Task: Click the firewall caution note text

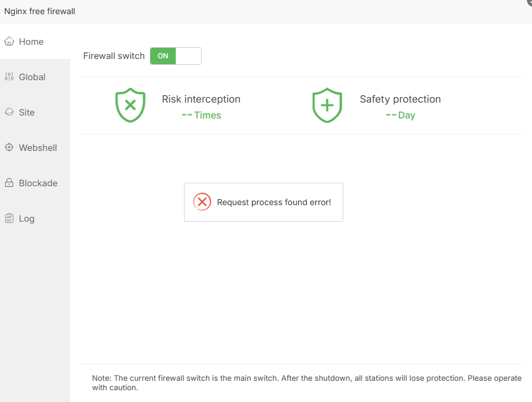Action: 307,383
